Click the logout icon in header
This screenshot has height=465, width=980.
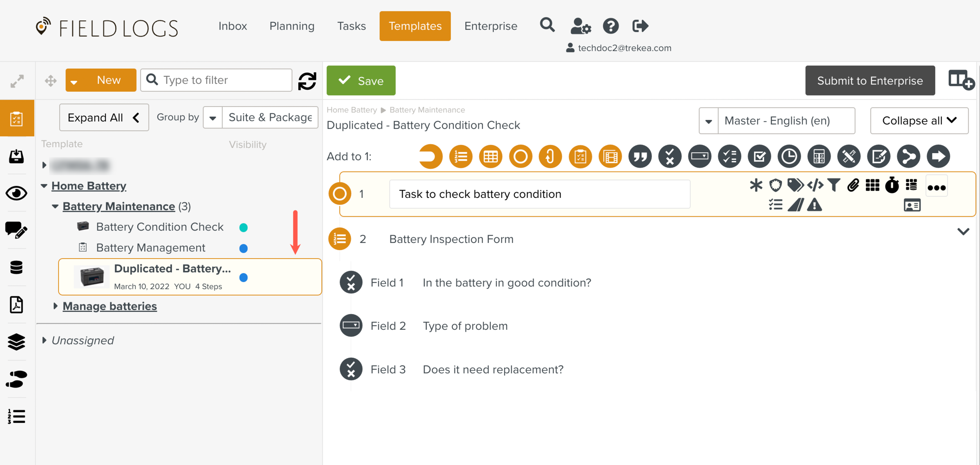click(x=640, y=26)
